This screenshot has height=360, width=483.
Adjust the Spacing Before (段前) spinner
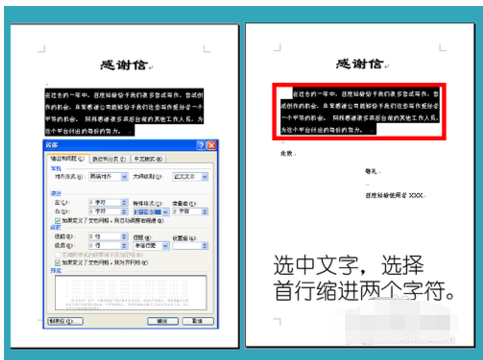pyautogui.click(x=124, y=236)
